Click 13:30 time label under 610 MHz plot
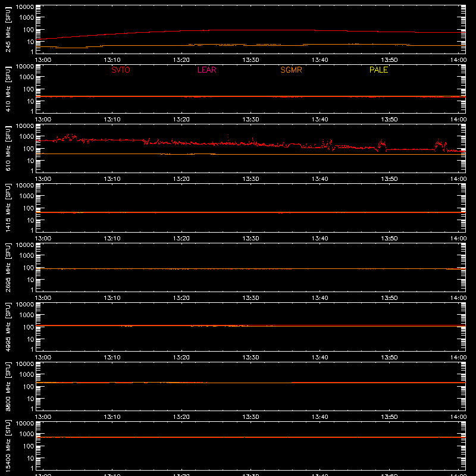The image size is (476, 476). point(250,179)
